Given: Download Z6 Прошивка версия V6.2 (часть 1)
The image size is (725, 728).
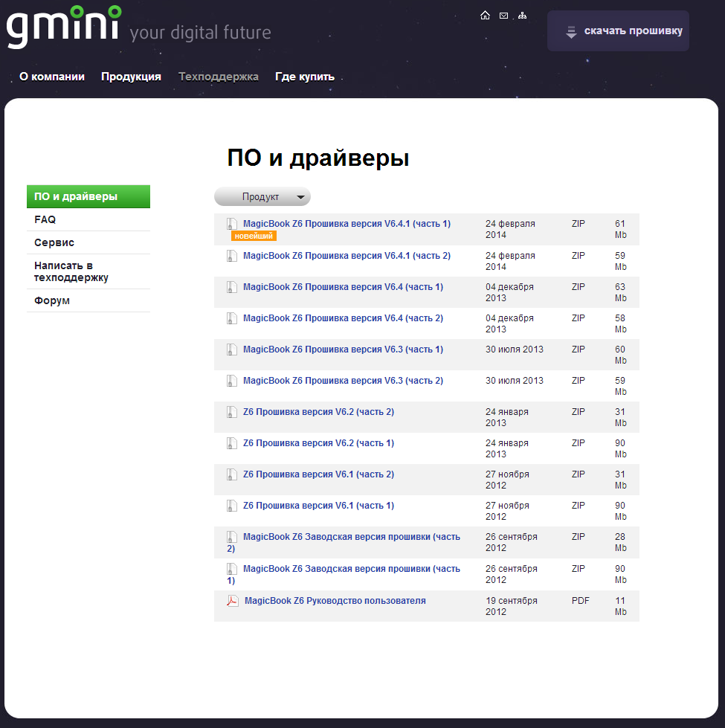Looking at the screenshot, I should (318, 443).
